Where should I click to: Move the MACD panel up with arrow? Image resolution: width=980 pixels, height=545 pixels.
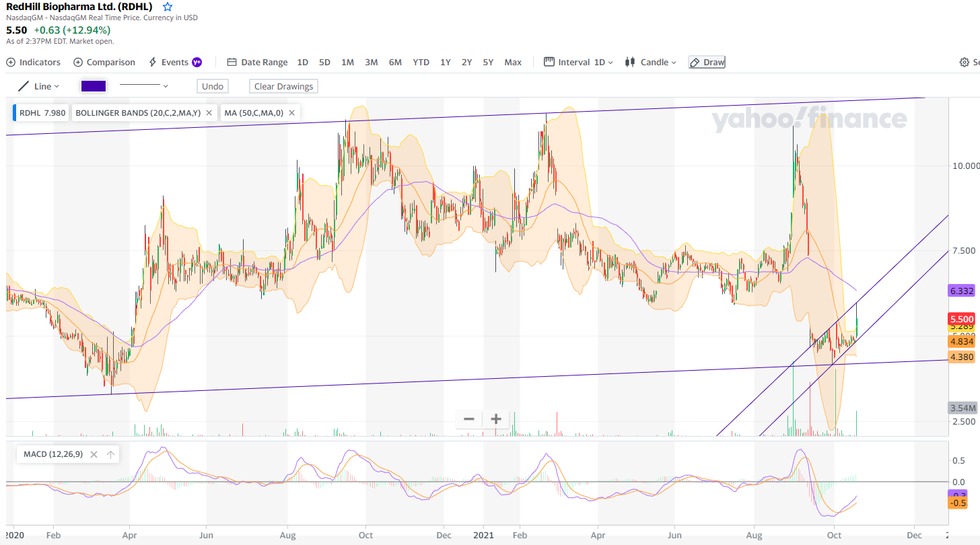[111, 454]
